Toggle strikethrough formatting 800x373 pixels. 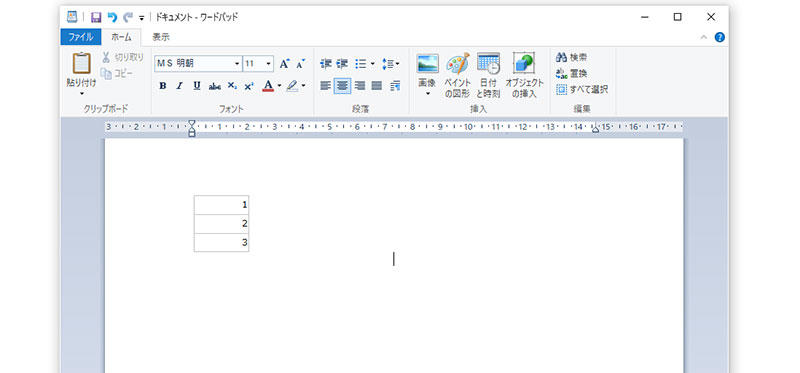(215, 86)
